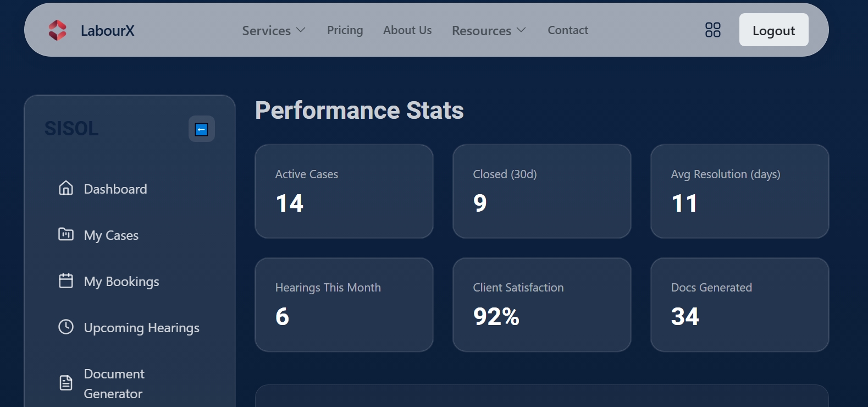This screenshot has height=407, width=868.
Task: Click the Document Generator file icon
Action: [66, 383]
